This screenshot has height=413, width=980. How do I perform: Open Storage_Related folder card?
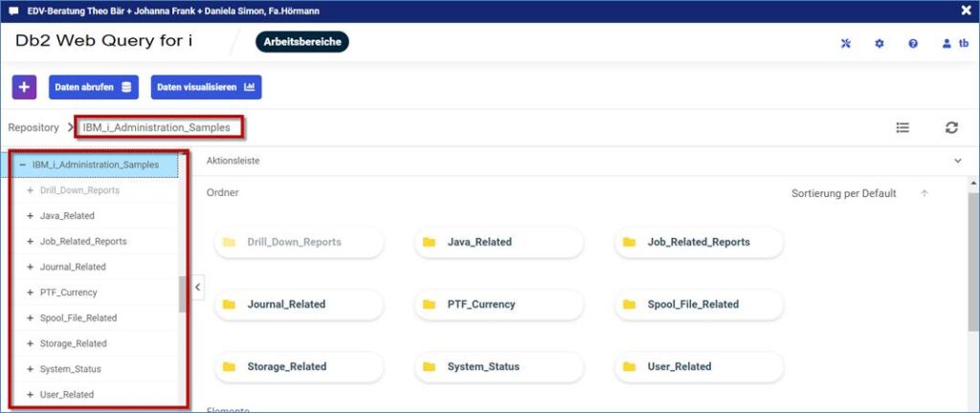tap(300, 367)
